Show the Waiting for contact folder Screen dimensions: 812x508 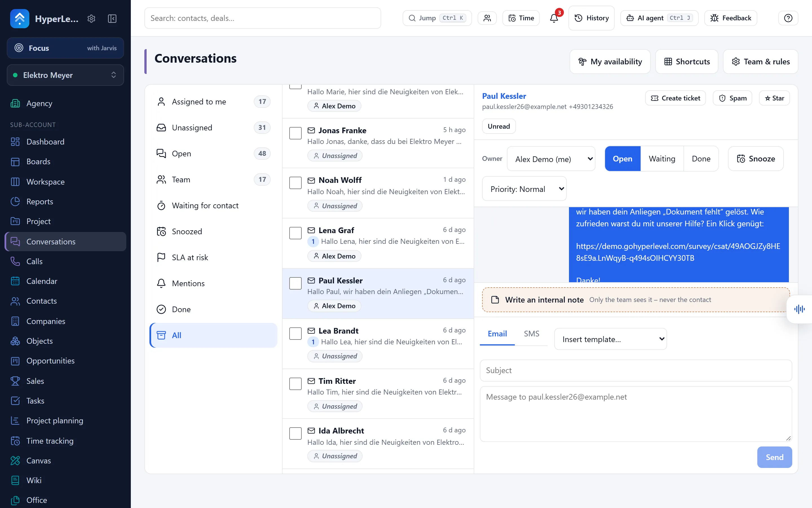pos(213,206)
